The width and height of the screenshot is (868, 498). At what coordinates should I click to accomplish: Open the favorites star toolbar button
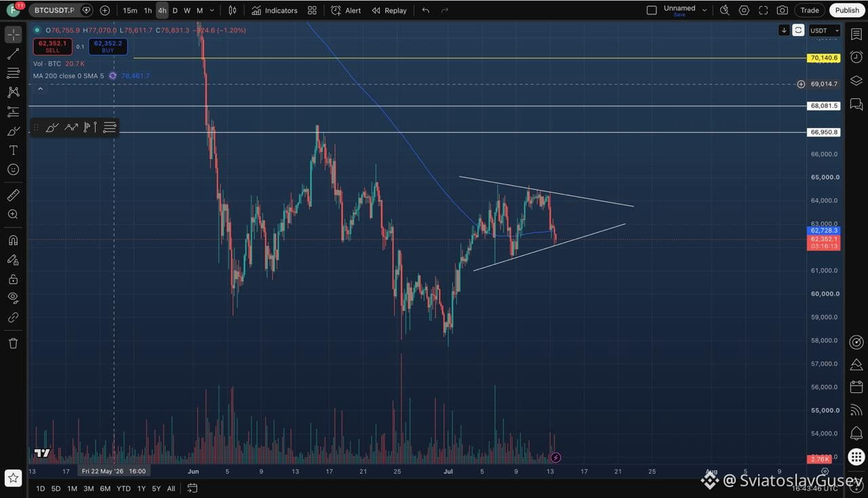click(13, 477)
